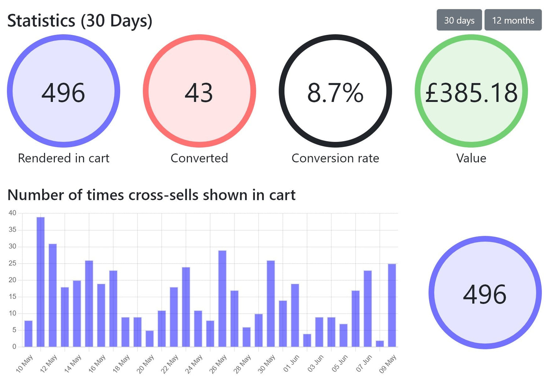Click the "14 May" x-axis label
Viewport: 550px width, 392px height.
(x=72, y=363)
